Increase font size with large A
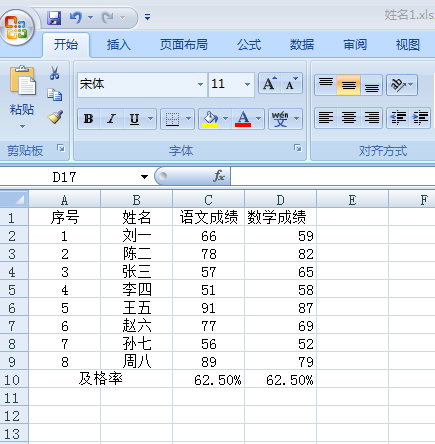 click(x=269, y=83)
